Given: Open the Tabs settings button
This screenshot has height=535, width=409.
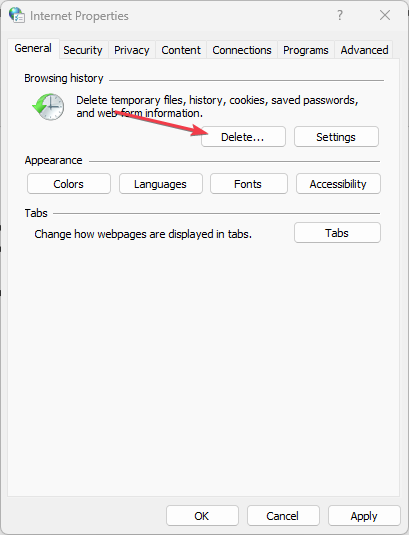Looking at the screenshot, I should tap(337, 233).
